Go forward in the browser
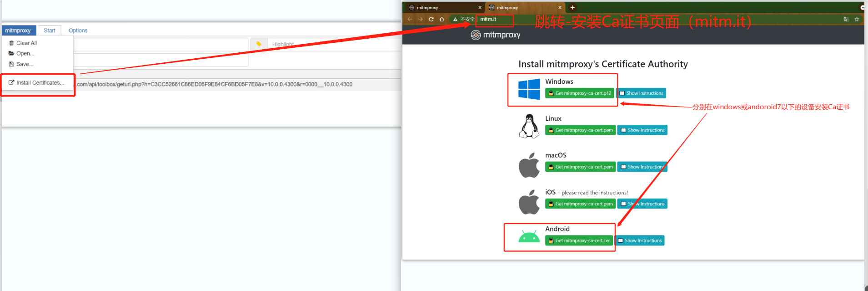The image size is (868, 291). point(420,19)
